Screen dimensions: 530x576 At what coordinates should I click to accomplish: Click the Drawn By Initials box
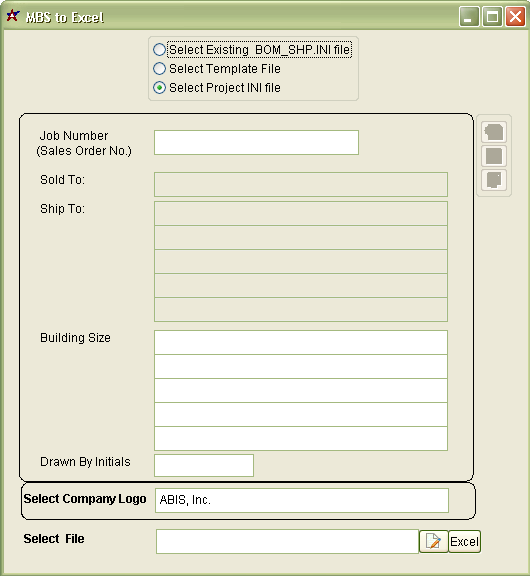204,465
